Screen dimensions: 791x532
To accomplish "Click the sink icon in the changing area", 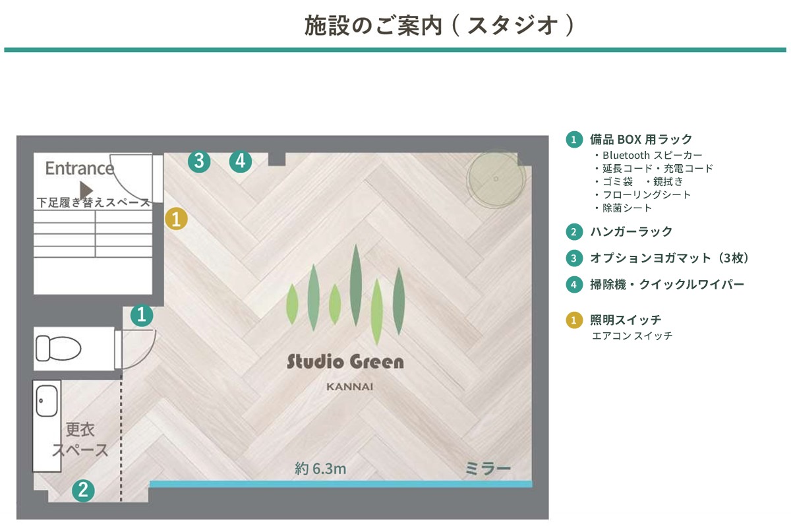I will 47,402.
